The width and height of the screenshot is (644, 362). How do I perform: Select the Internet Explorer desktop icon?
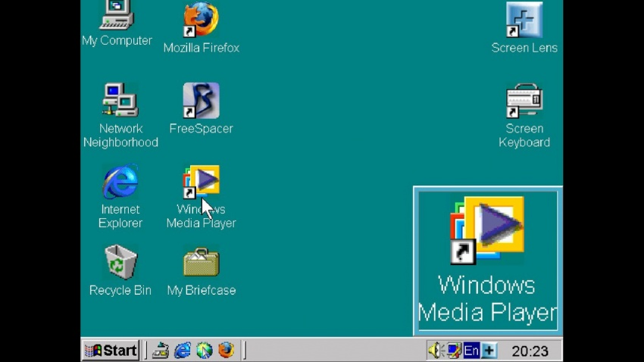click(x=120, y=182)
